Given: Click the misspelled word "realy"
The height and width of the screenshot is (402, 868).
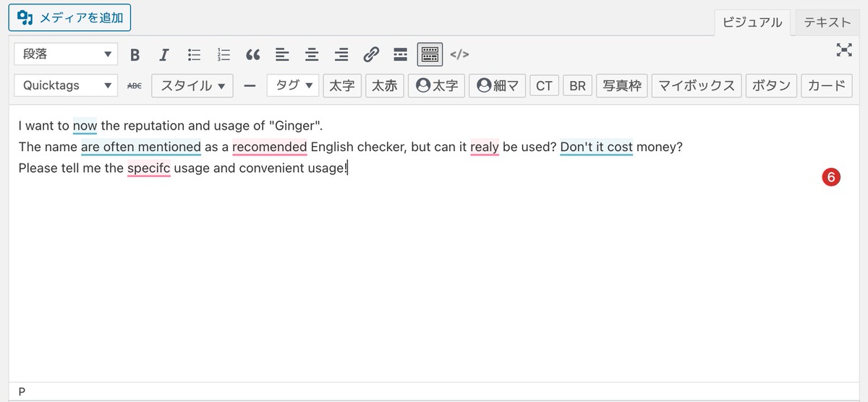Looking at the screenshot, I should click(x=485, y=147).
